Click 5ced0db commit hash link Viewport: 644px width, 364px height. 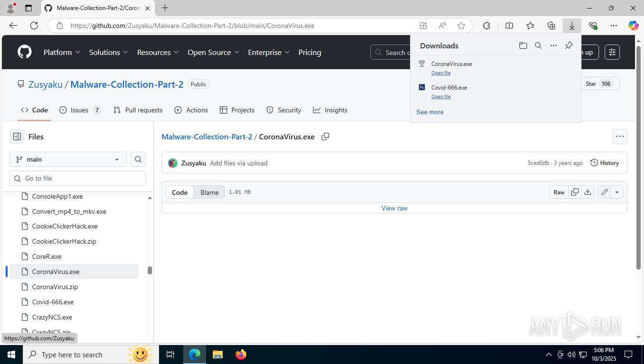pyautogui.click(x=538, y=163)
